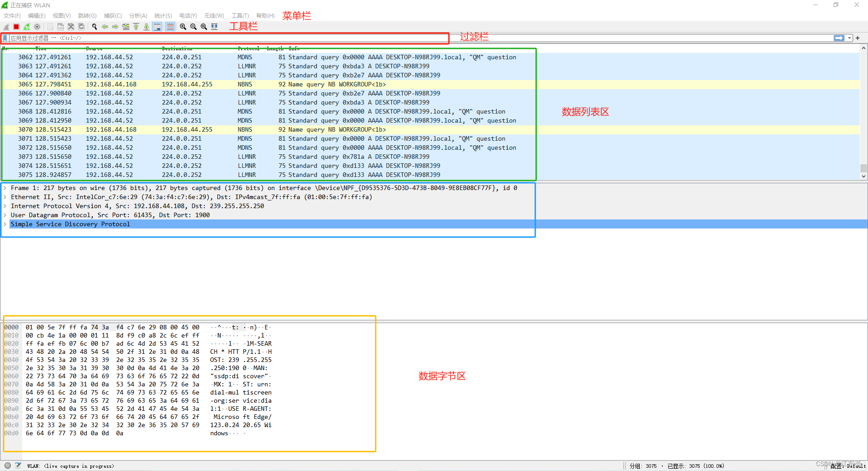This screenshot has height=471, width=868.
Task: Open filter bookmarks via the blue bookmark icon
Action: (x=5, y=38)
